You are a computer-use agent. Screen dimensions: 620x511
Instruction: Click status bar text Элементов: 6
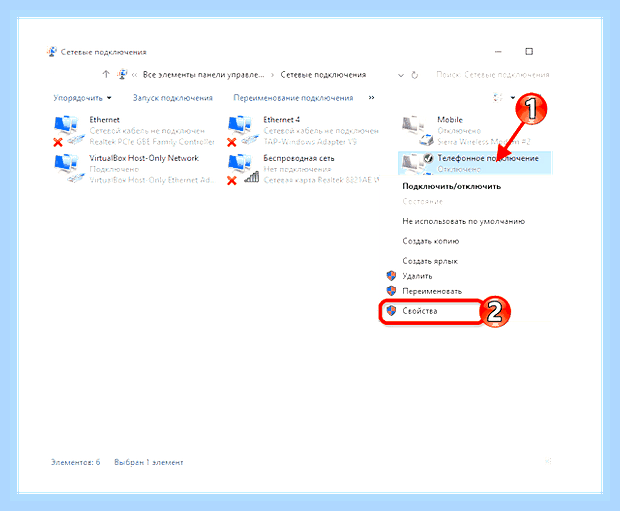coord(76,462)
